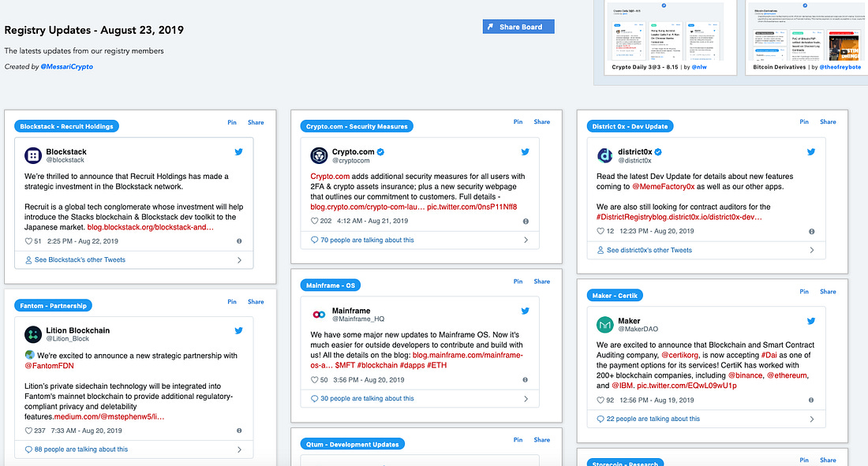The width and height of the screenshot is (868, 466).
Task: Expand chevron beside 22 people are talking
Action: click(811, 419)
